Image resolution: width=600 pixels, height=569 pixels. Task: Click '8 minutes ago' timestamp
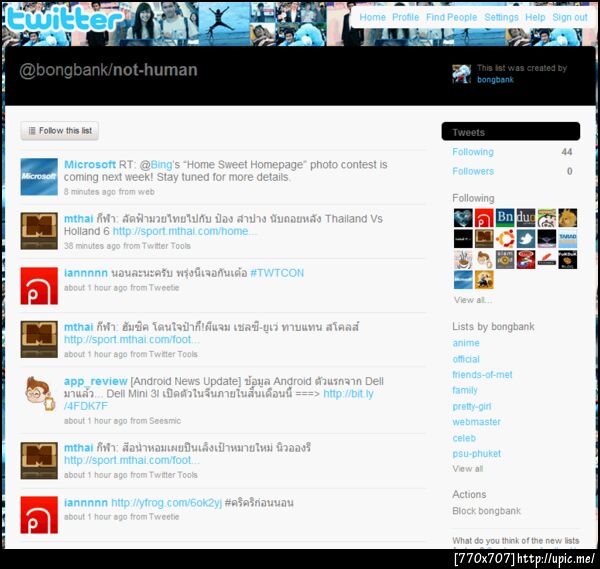coord(90,192)
